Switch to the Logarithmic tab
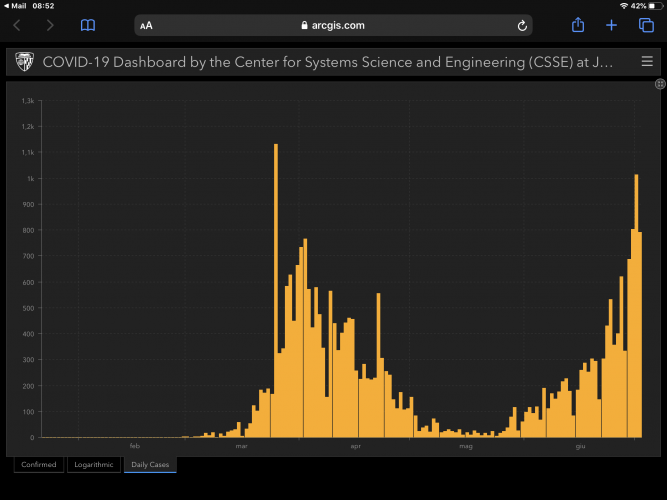This screenshot has width=667, height=500. coord(94,464)
